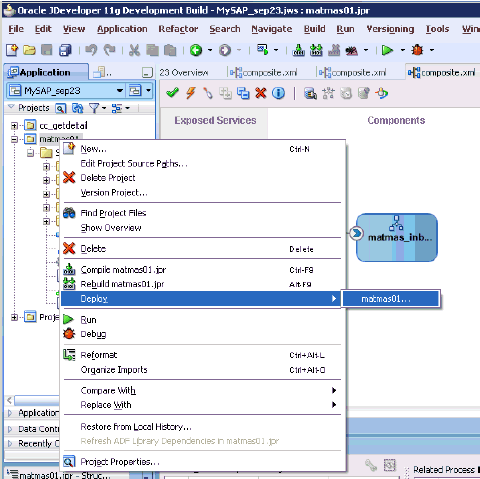
Task: Select Show Overview menu entry
Action: click(111, 228)
